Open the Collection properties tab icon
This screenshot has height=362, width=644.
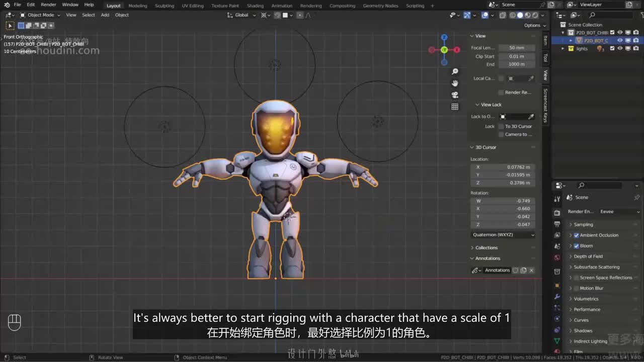pyautogui.click(x=557, y=271)
